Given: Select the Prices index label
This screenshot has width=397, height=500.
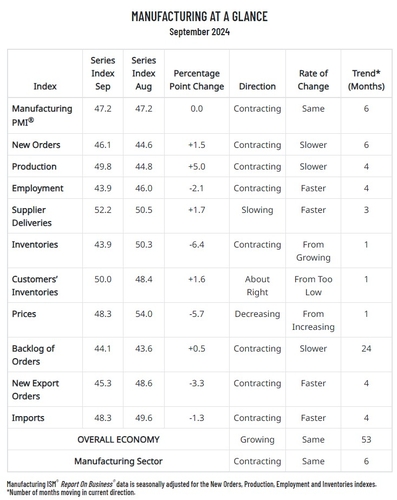Looking at the screenshot, I should [x=24, y=314].
